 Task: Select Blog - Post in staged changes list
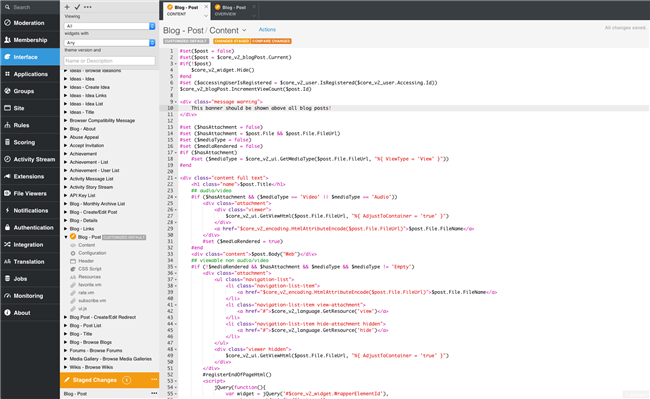pyautogui.click(x=75, y=394)
